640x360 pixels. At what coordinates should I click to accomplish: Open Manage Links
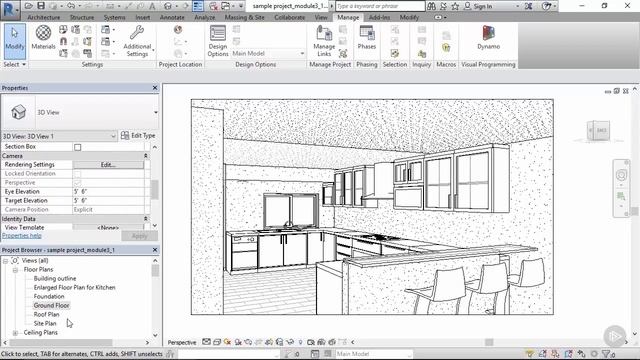[324, 41]
